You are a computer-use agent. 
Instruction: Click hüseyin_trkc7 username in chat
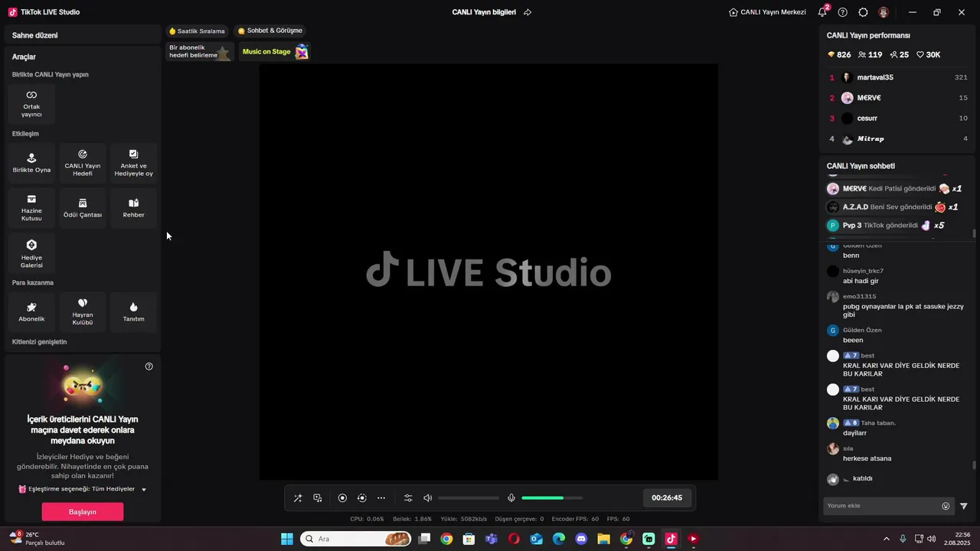pos(863,271)
